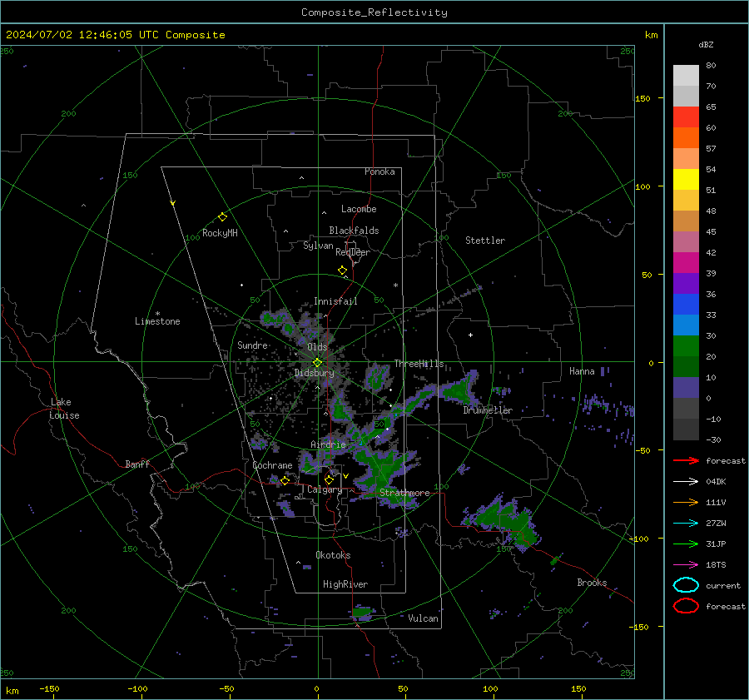Click the white 04DK arrow icon

pyautogui.click(x=686, y=482)
